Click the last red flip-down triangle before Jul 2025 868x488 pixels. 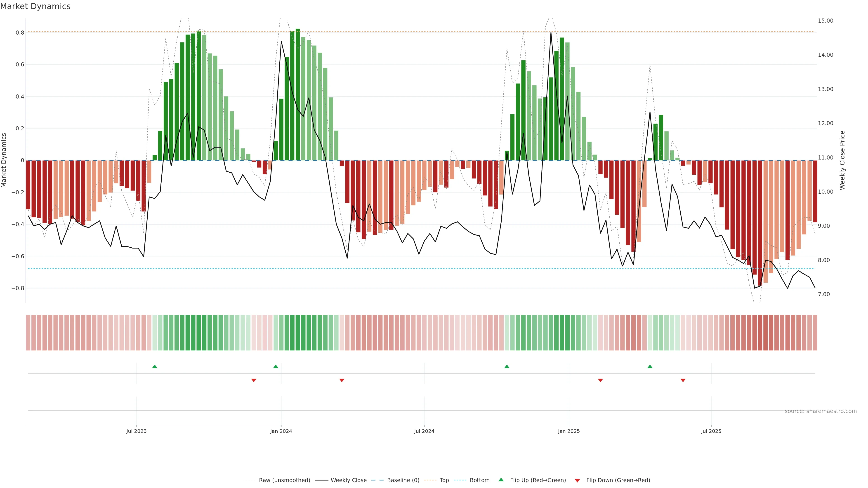[683, 380]
